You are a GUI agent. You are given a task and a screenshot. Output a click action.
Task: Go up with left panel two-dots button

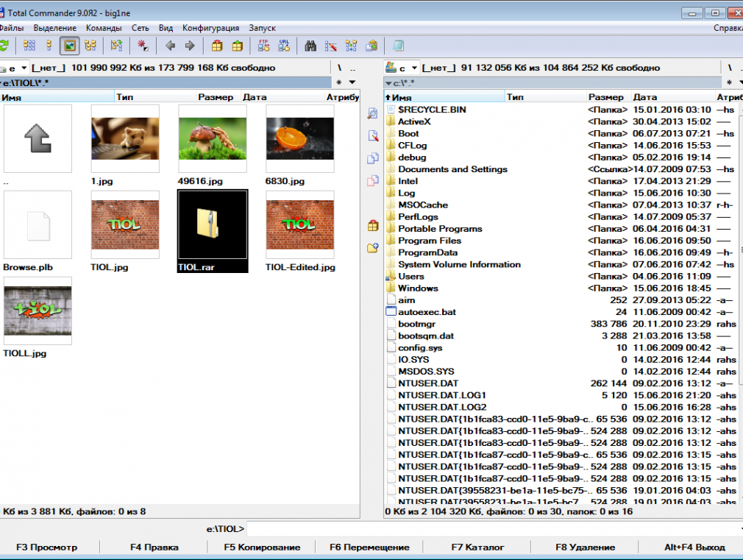tap(352, 68)
